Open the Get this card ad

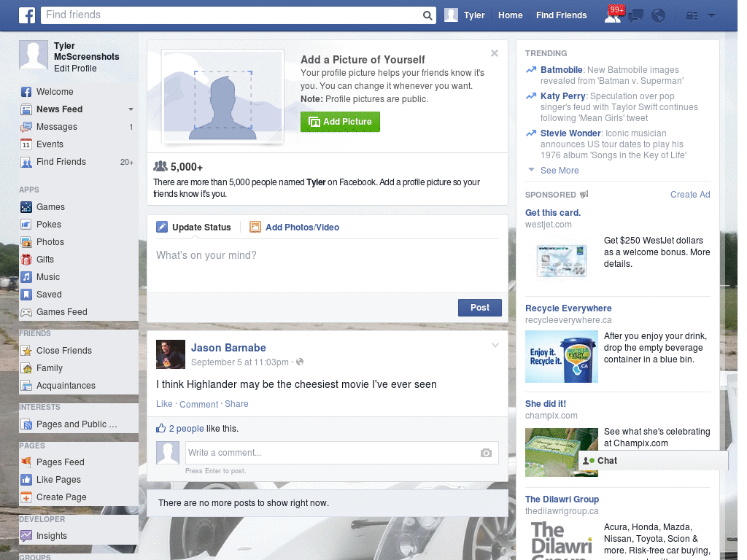coord(553,213)
